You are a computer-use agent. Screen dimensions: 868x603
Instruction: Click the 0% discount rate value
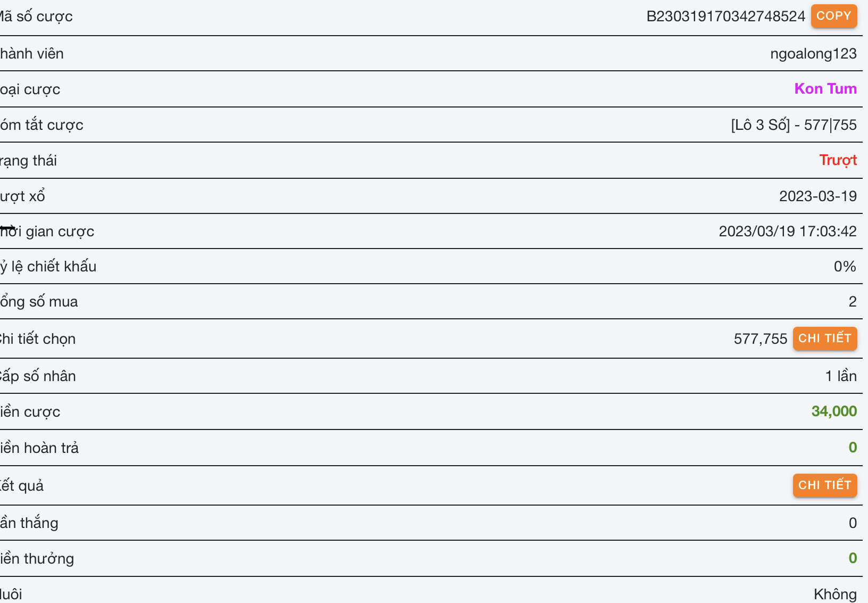point(845,267)
